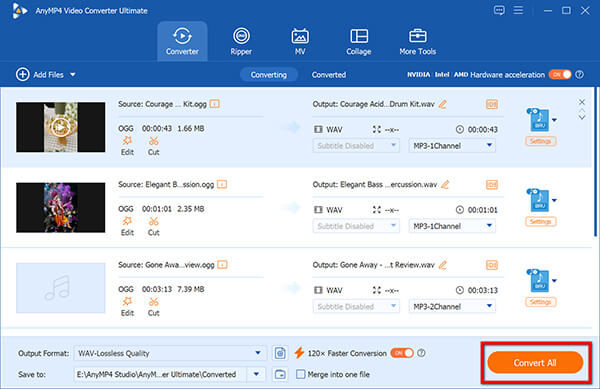Screen dimensions: 600x389
Task: Select the Converting list tab
Action: point(269,75)
